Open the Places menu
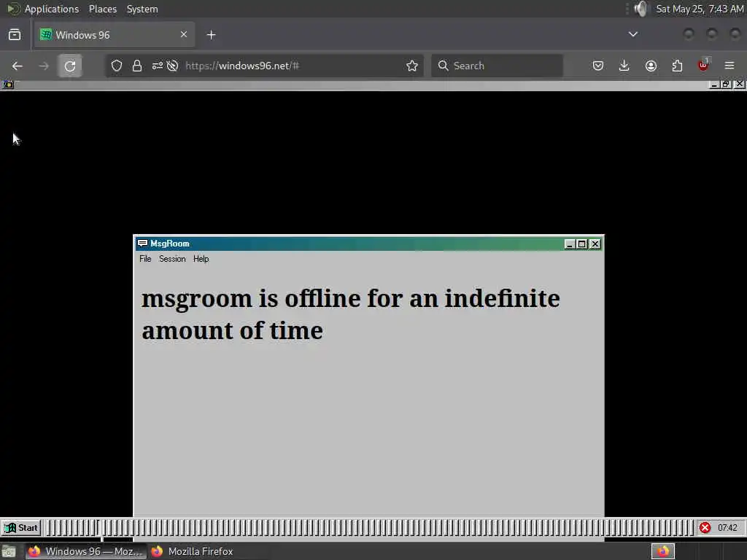The width and height of the screenshot is (747, 560). pos(102,9)
